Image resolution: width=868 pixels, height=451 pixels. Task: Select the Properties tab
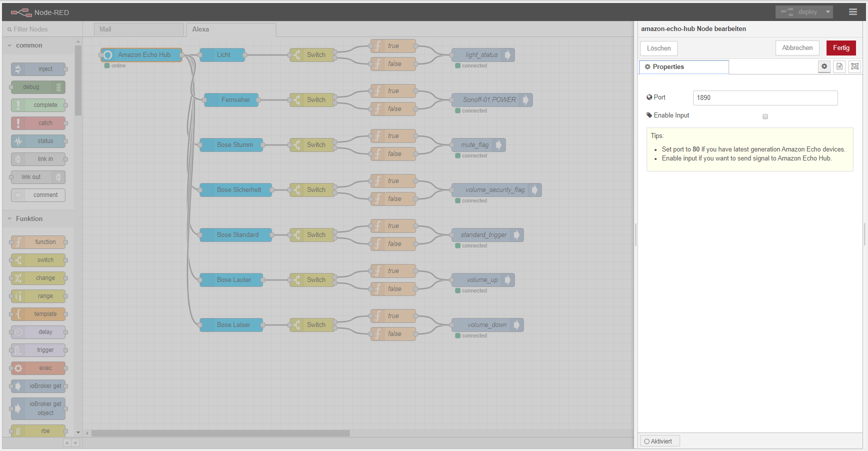coord(684,67)
